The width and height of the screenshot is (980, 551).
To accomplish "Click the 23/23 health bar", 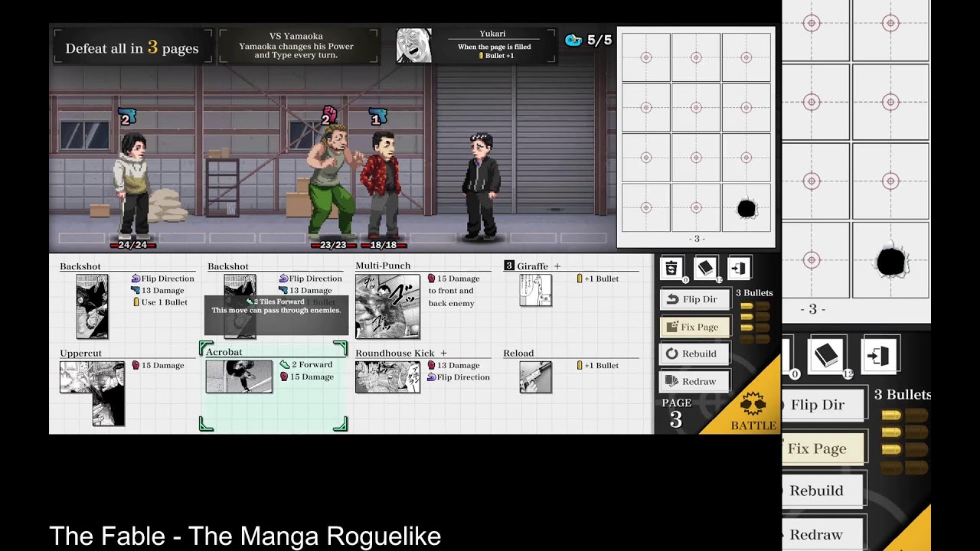I will pyautogui.click(x=333, y=245).
